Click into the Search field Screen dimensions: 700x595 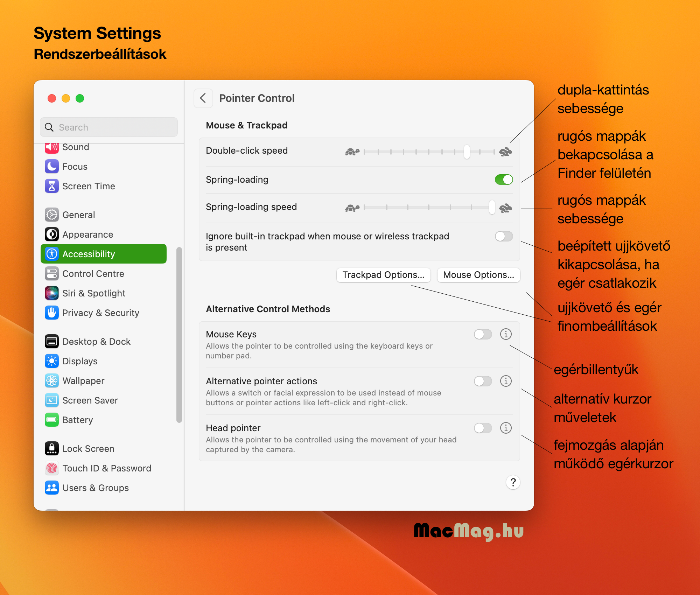[109, 127]
